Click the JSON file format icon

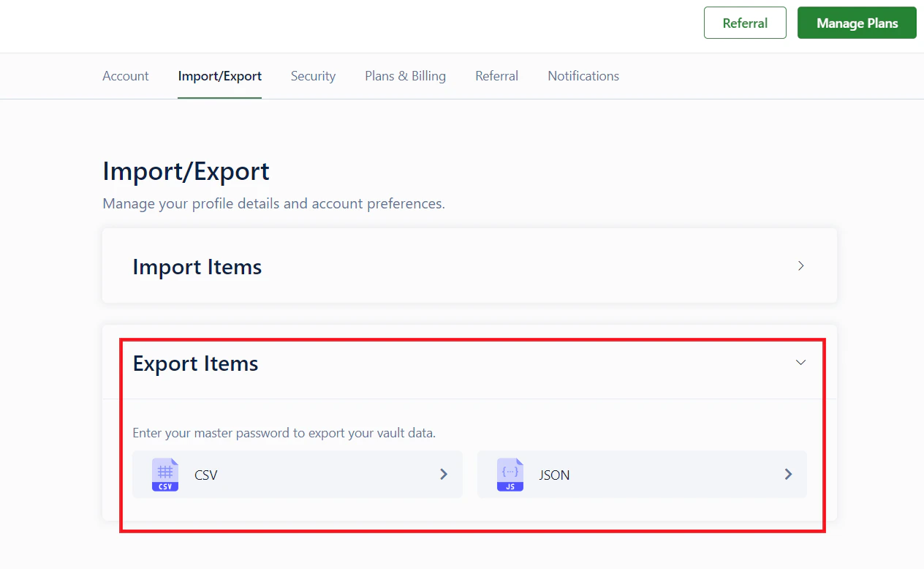coord(510,474)
